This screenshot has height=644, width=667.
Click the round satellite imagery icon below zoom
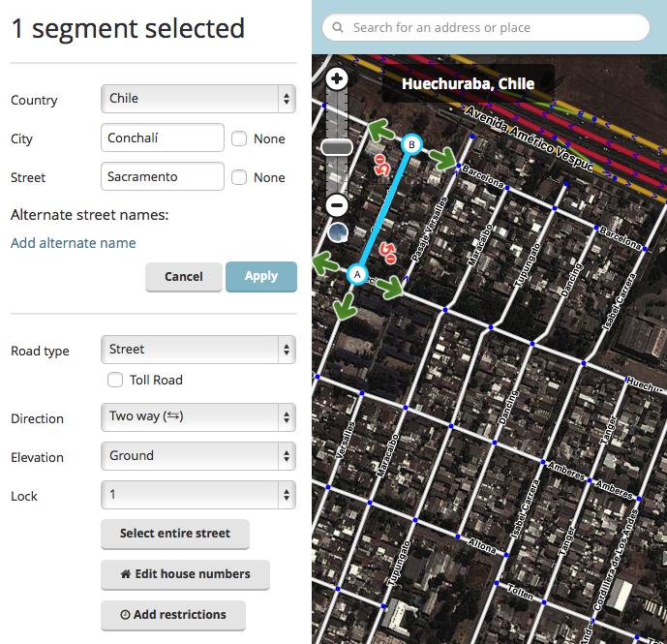tap(337, 232)
